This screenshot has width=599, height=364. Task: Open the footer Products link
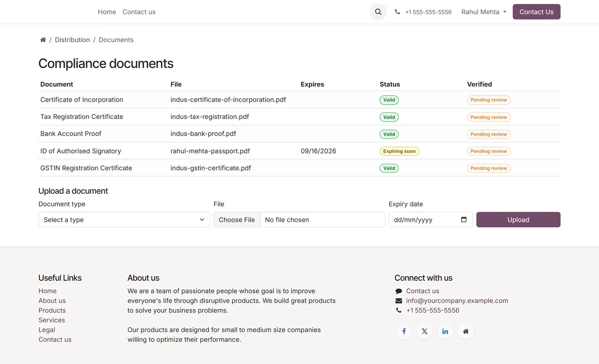tap(52, 311)
